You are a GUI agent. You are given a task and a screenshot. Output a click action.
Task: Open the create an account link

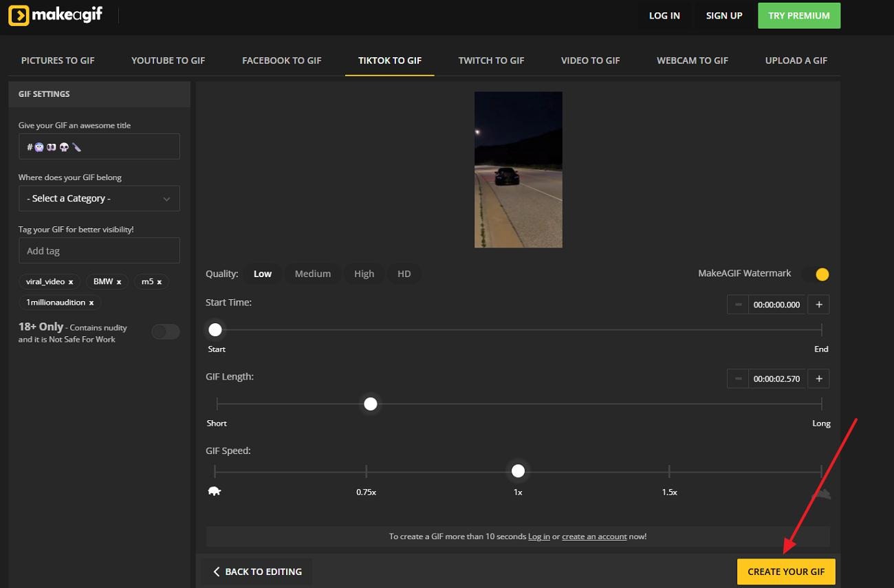point(594,536)
